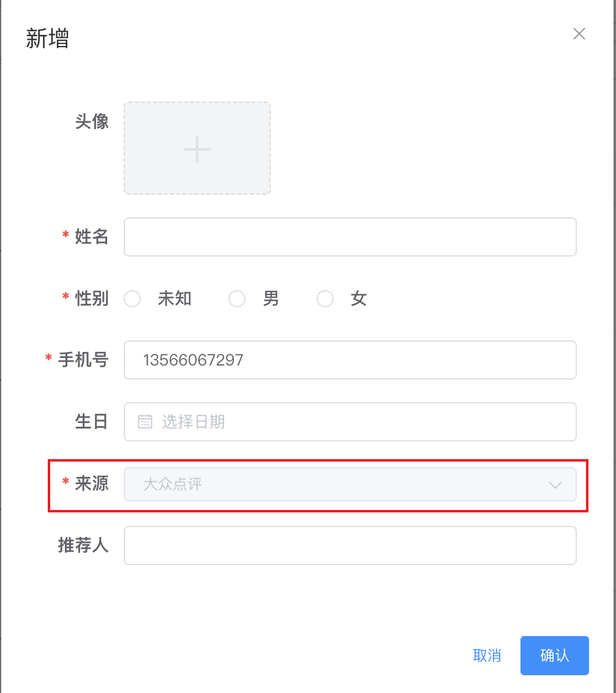This screenshot has height=693, width=616.
Task: Click the 手机号 field containing 13566067297
Action: 350,360
